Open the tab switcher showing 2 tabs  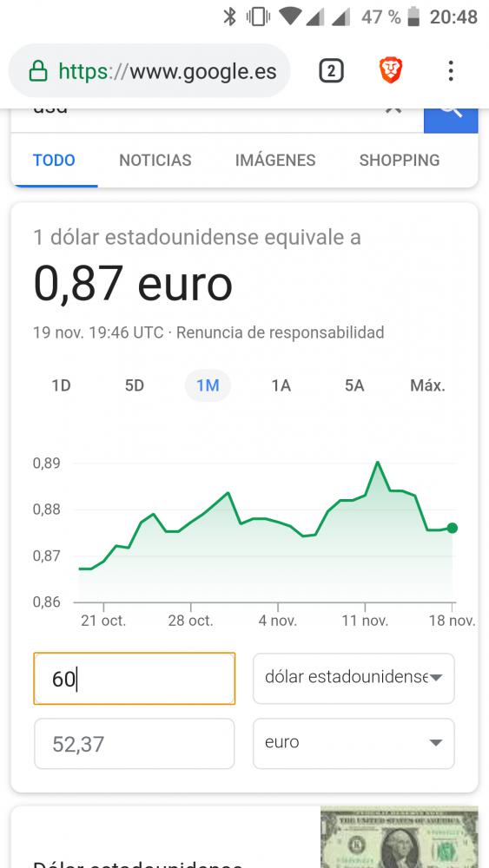coord(331,71)
